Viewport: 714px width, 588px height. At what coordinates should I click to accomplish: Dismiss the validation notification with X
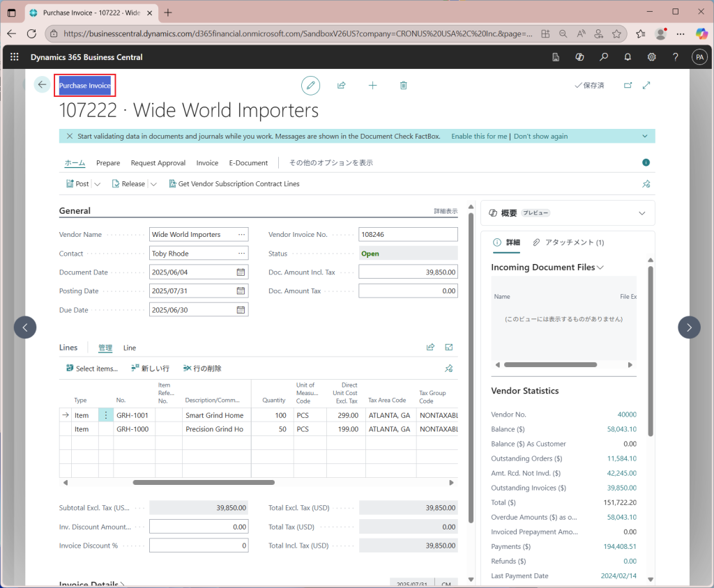pos(70,136)
